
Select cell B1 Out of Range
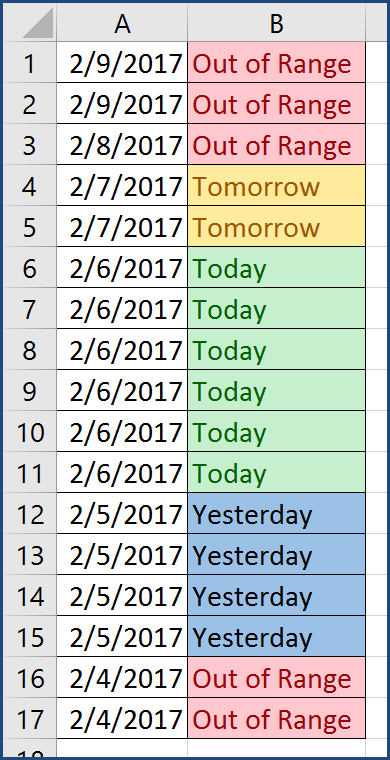pos(276,63)
